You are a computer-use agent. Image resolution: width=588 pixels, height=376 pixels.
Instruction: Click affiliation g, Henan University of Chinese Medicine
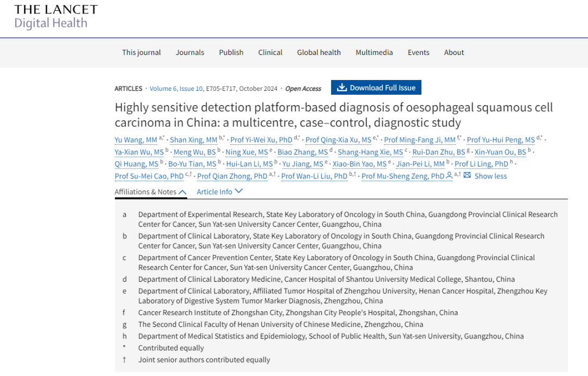click(280, 324)
